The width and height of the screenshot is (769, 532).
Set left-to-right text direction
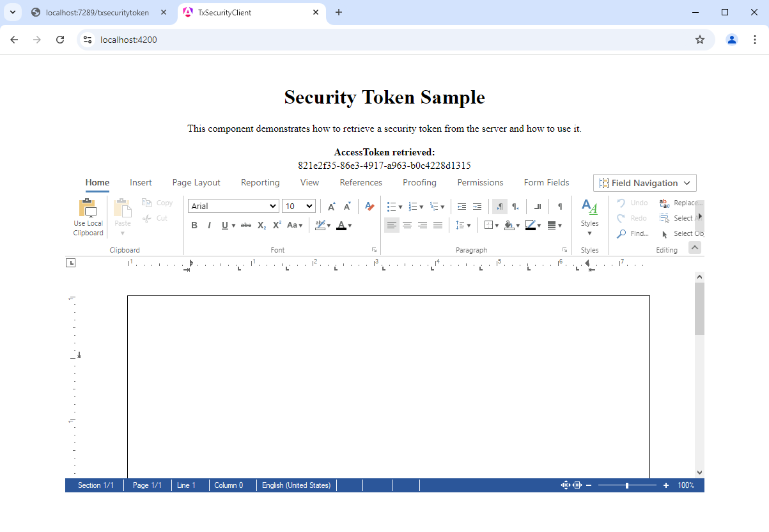500,207
